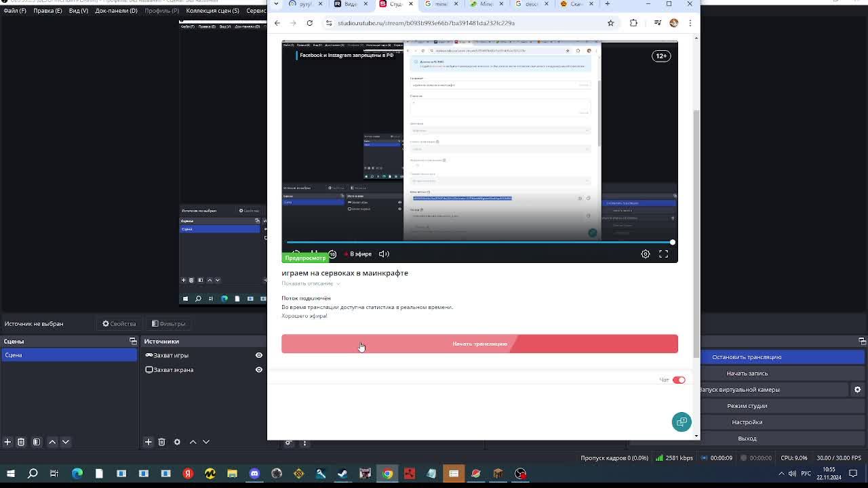
Task: Move the scene down in the Scenes list
Action: pyautogui.click(x=66, y=442)
